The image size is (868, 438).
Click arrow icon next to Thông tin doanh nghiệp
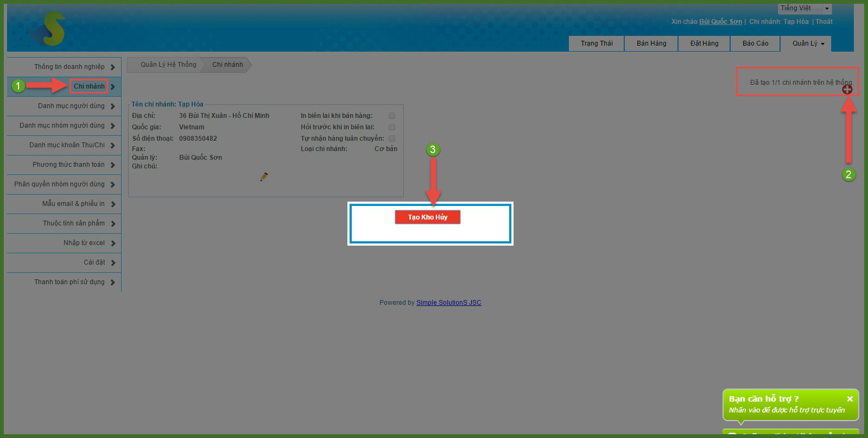[x=113, y=67]
